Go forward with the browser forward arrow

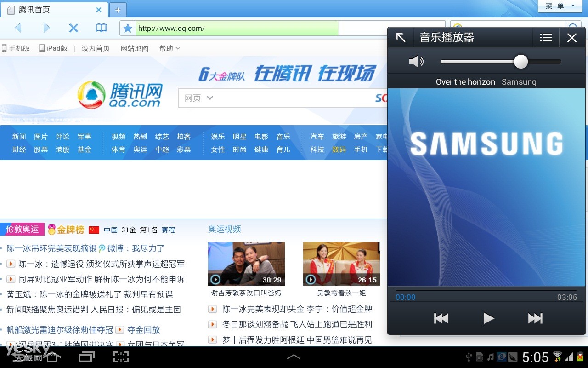point(46,28)
